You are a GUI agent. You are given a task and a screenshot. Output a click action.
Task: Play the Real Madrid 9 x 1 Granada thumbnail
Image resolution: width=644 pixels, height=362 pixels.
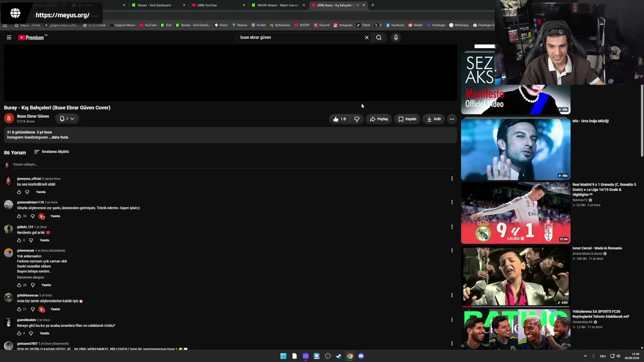tap(516, 213)
